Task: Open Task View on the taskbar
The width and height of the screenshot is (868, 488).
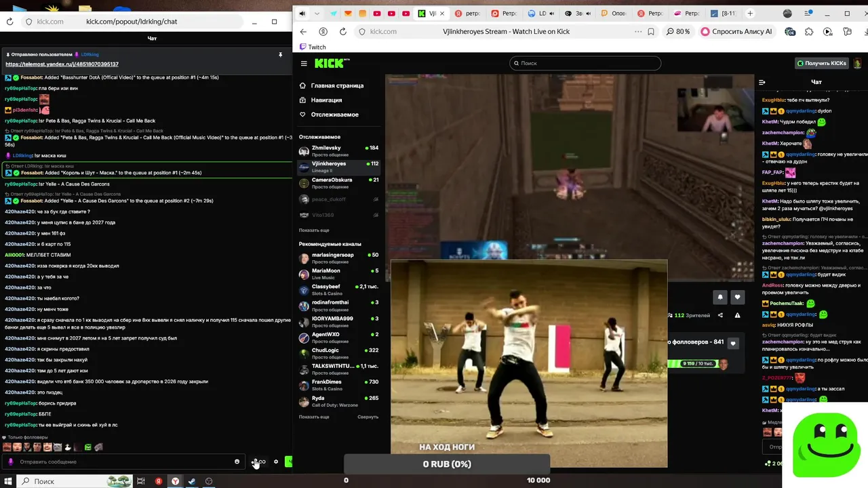Action: 141,481
